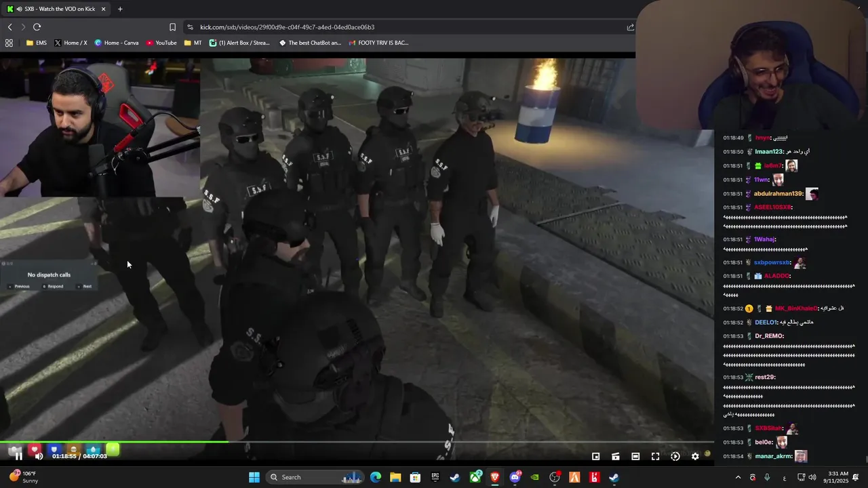The image size is (868, 488).
Task: Open Microsoft Edge from taskbar
Action: [x=376, y=477]
